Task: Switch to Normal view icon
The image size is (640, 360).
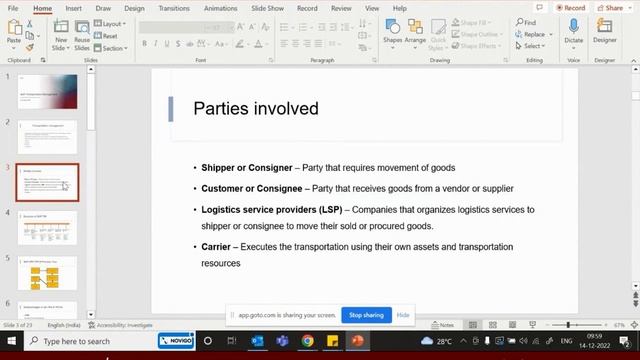Action: (473, 325)
